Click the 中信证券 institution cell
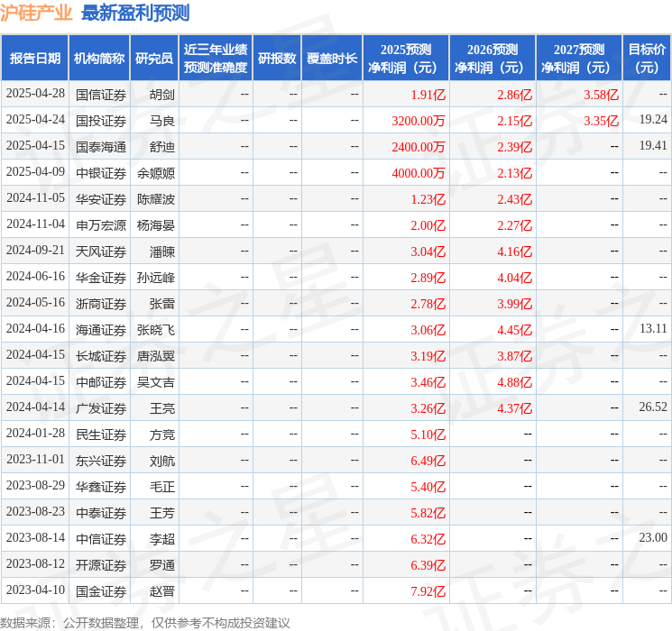 click(101, 539)
